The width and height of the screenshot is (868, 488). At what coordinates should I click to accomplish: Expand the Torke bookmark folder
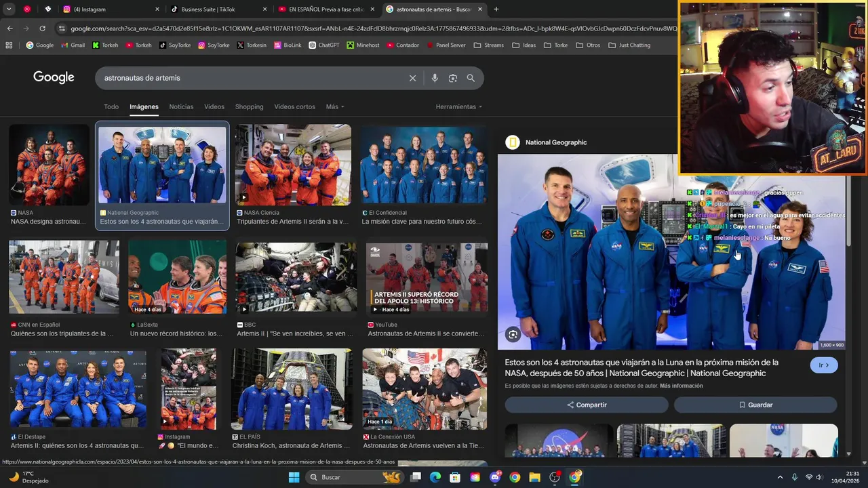tap(555, 45)
